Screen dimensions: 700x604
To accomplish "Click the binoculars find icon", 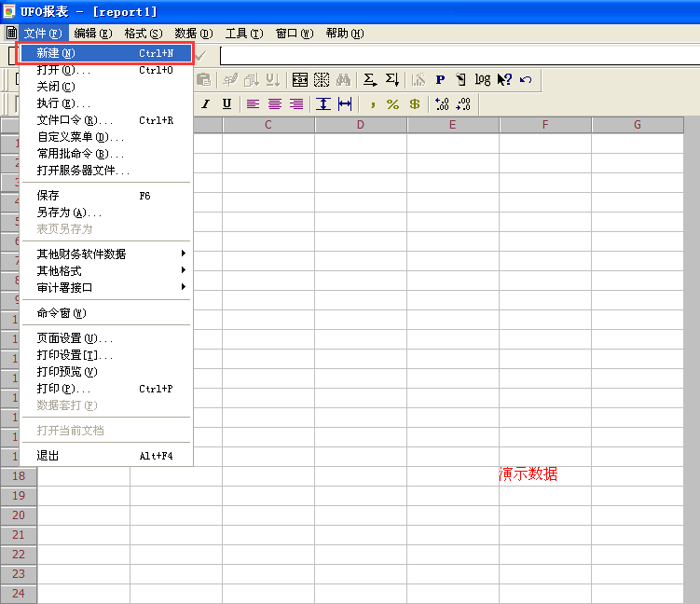I will (x=343, y=80).
